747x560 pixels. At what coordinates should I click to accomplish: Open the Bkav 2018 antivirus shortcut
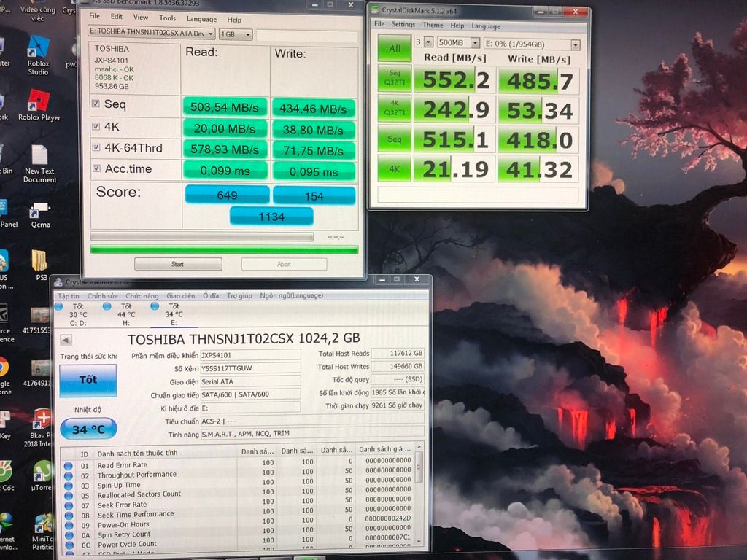click(x=41, y=427)
